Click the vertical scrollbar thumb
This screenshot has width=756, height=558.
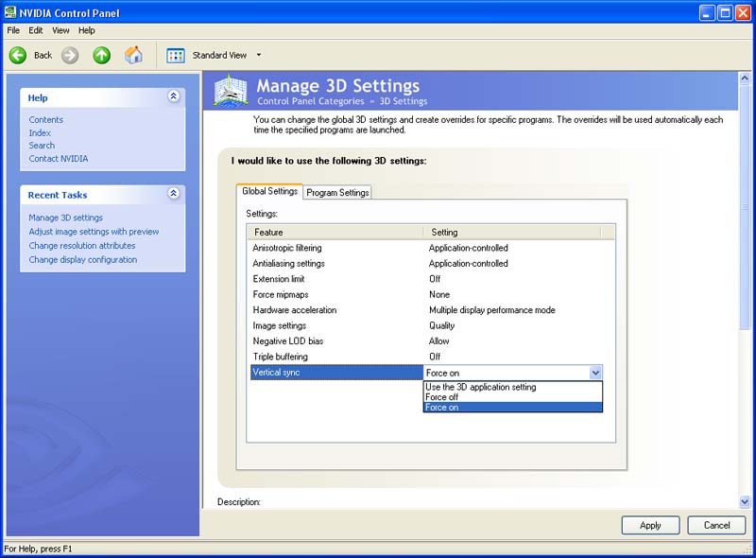(x=745, y=206)
